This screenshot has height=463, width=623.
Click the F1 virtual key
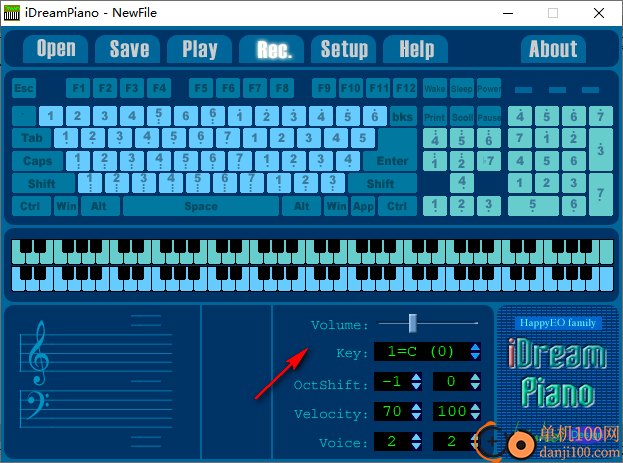(78, 88)
